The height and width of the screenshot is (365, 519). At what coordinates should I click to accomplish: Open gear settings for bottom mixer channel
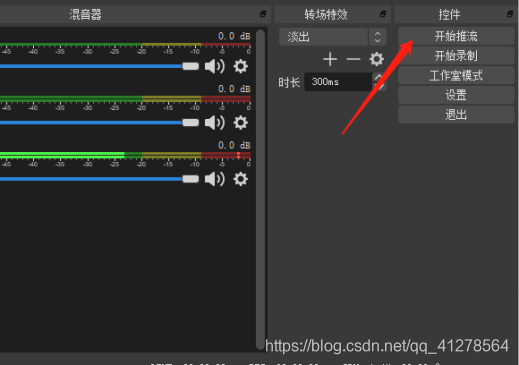click(x=240, y=179)
